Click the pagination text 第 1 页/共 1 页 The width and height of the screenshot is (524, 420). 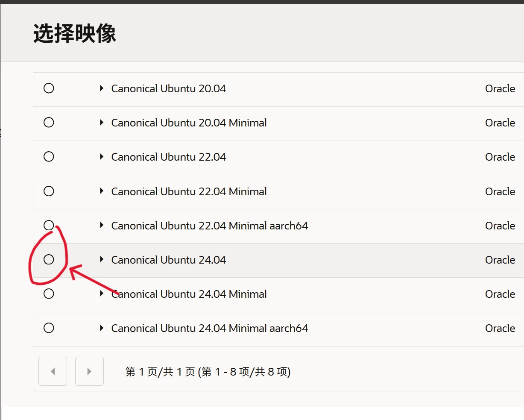click(x=160, y=372)
